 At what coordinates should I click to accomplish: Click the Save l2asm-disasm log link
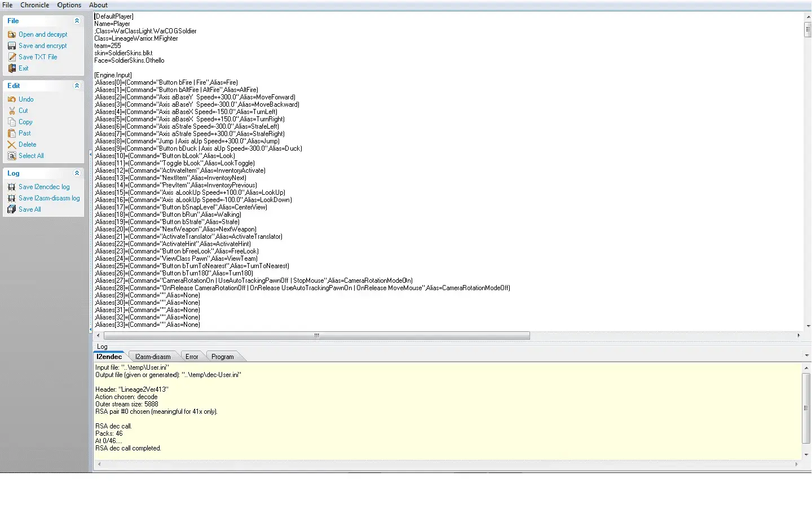[x=49, y=198]
